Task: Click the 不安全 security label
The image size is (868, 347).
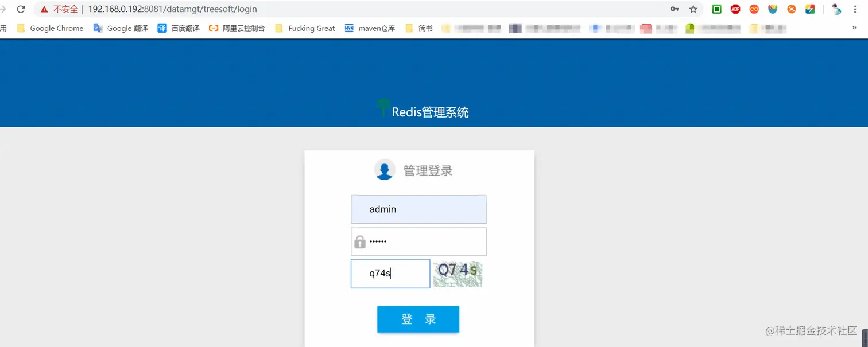Action: pyautogui.click(x=65, y=9)
